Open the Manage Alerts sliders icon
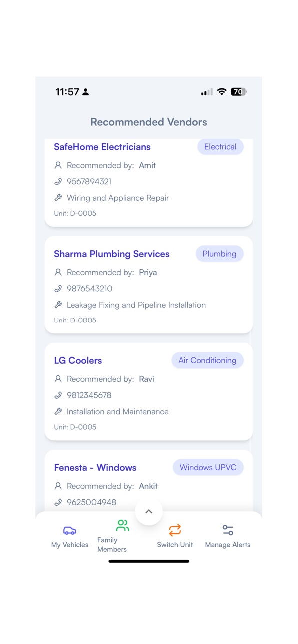Image resolution: width=298 pixels, height=644 pixels. coord(228,530)
